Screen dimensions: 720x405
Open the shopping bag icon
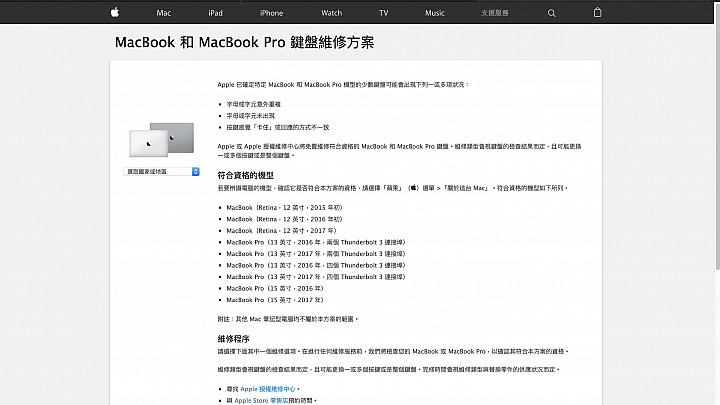click(x=597, y=12)
